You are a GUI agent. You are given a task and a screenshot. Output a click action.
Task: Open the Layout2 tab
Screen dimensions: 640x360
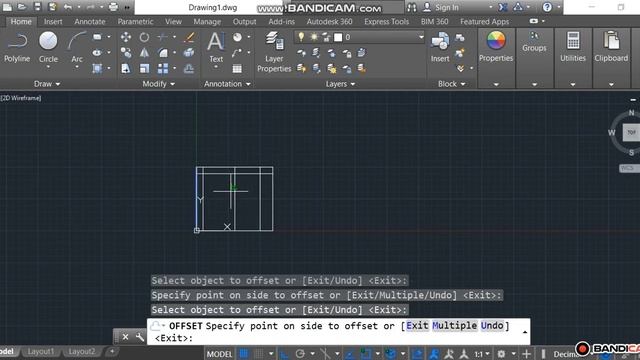coord(82,351)
